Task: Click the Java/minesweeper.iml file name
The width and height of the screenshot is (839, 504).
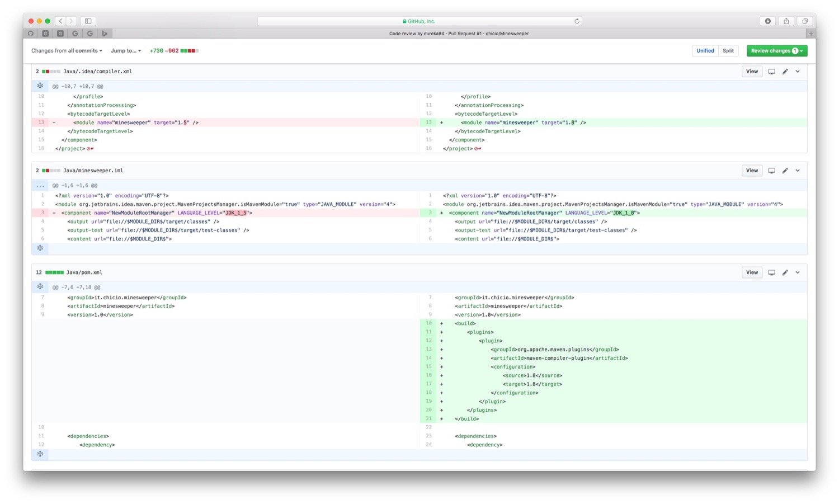Action: point(93,171)
